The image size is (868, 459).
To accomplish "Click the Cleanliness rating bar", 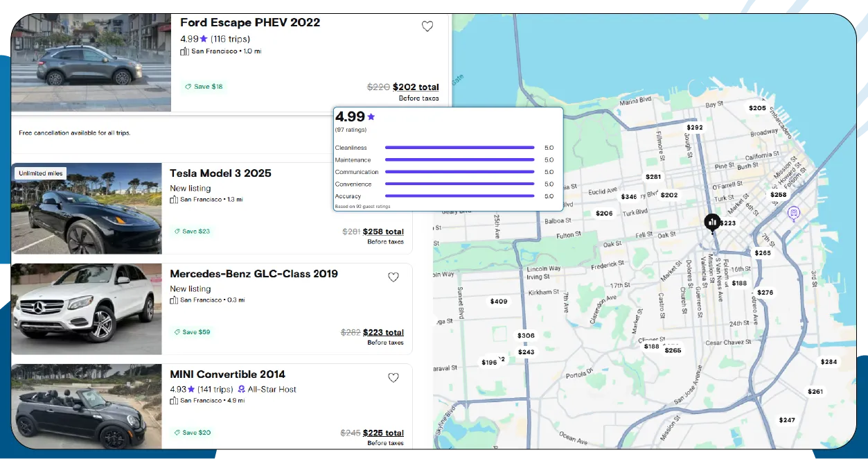I will 459,148.
